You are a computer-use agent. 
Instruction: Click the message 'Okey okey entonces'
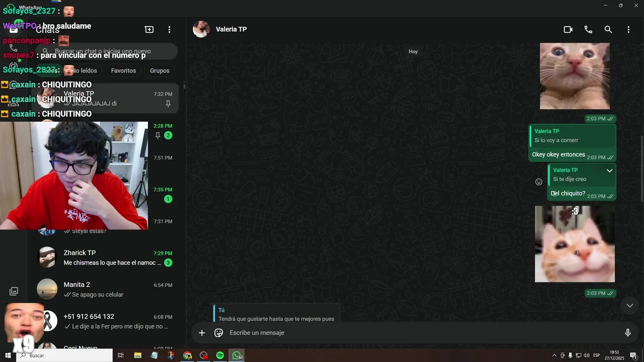click(558, 155)
